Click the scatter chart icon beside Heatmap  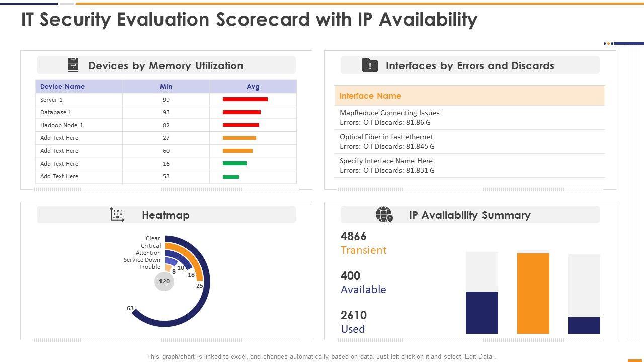[x=117, y=215]
